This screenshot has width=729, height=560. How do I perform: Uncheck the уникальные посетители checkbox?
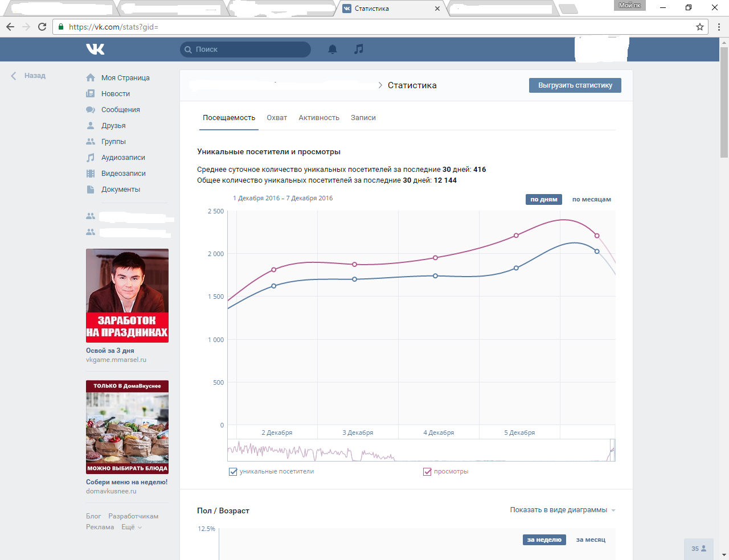coord(233,472)
